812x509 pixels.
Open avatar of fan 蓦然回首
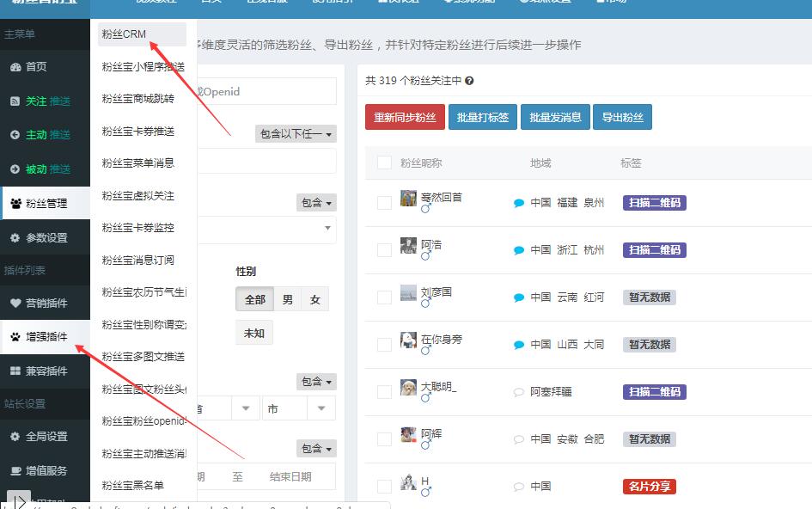point(409,198)
